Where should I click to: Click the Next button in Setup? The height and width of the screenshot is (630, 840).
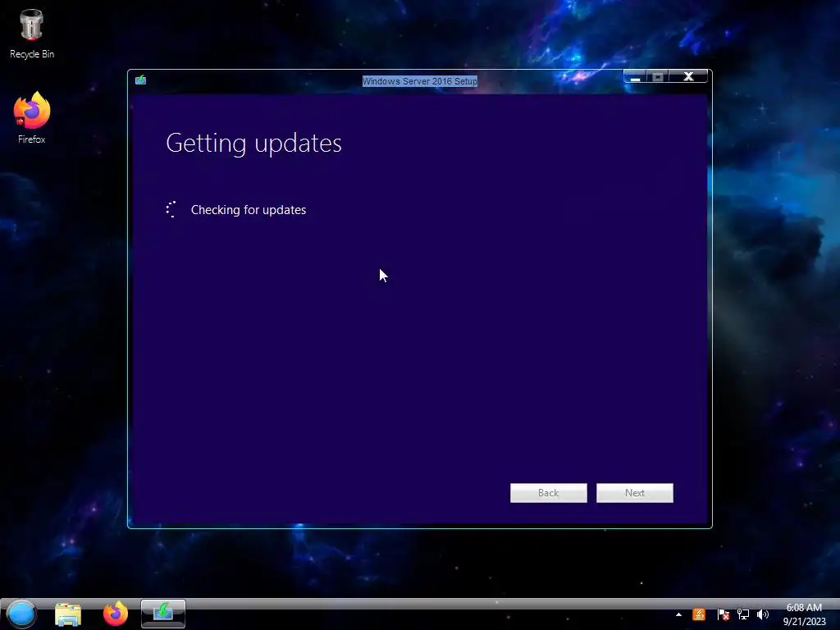(x=635, y=493)
